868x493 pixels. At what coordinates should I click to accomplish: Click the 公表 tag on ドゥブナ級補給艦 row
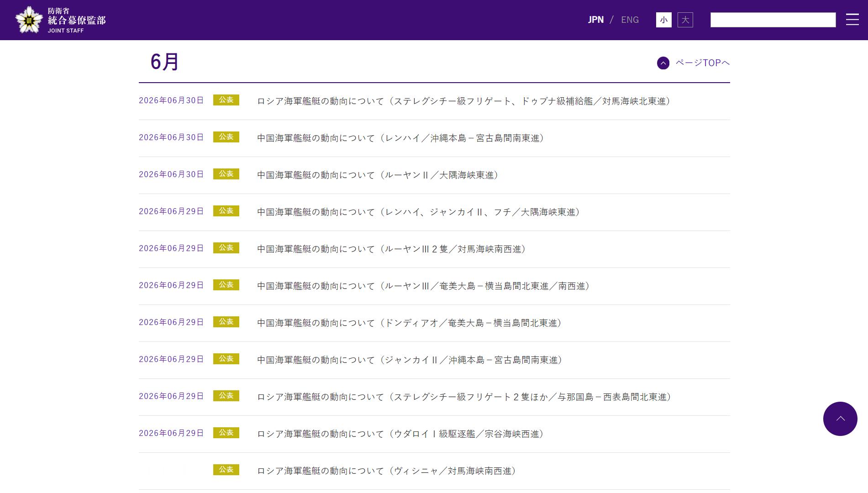[x=226, y=100]
